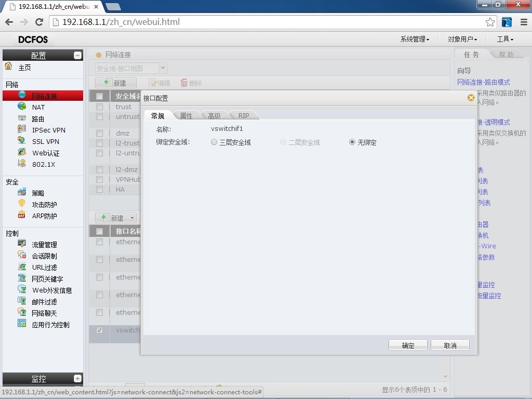
Task: Switch to RIP tab
Action: tap(243, 116)
